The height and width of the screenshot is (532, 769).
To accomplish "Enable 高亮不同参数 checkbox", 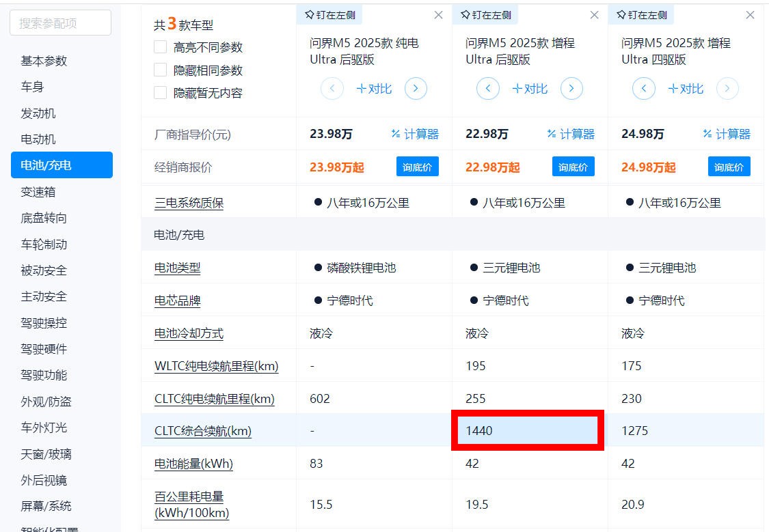I will point(161,47).
